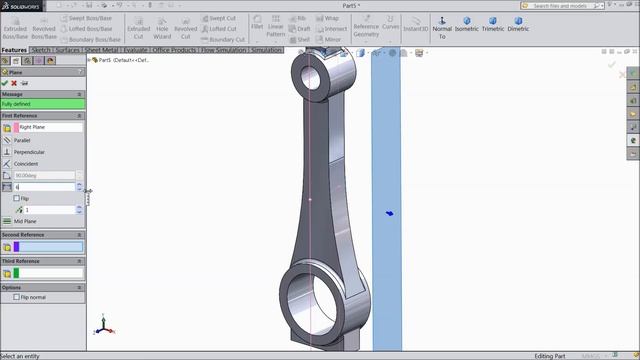The image size is (640, 360).
Task: Switch to Normal To view
Action: pos(442,28)
